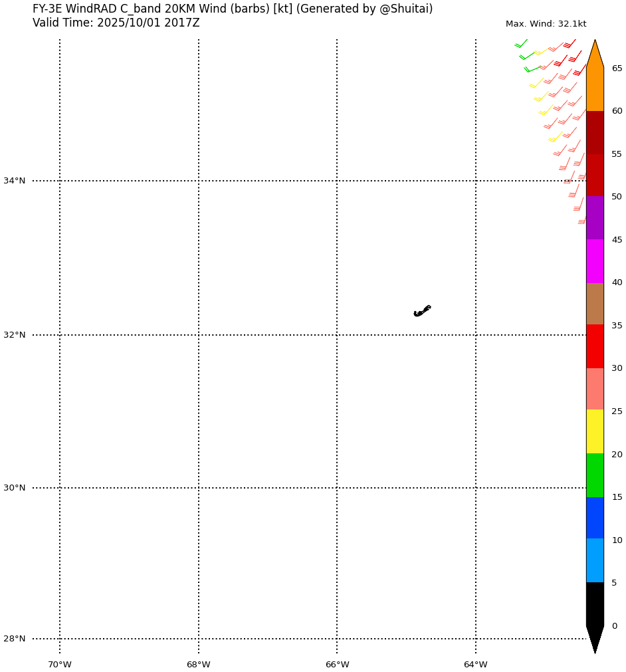The height and width of the screenshot is (672, 626).
Task: Click the 28°N latitude axis label
Action: point(15,639)
